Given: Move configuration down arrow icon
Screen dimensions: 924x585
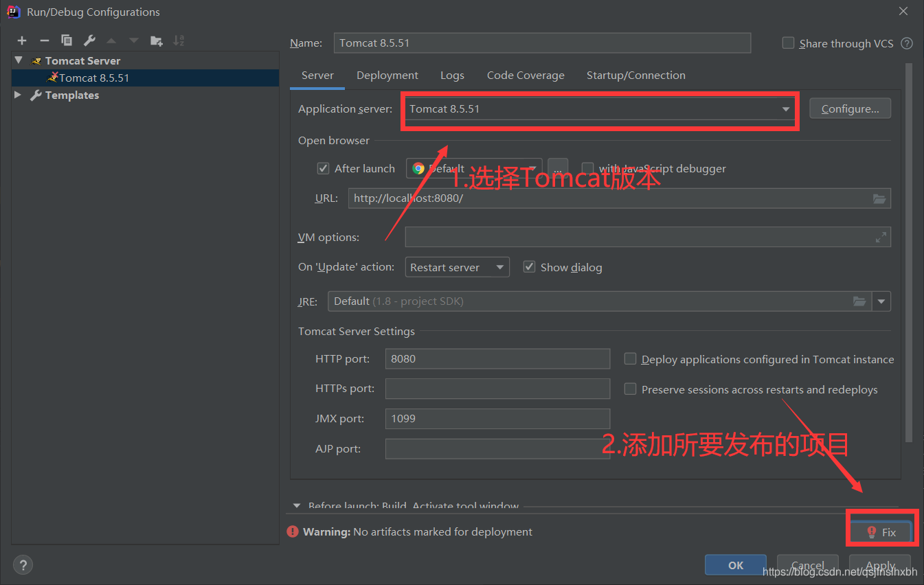Looking at the screenshot, I should coord(134,41).
